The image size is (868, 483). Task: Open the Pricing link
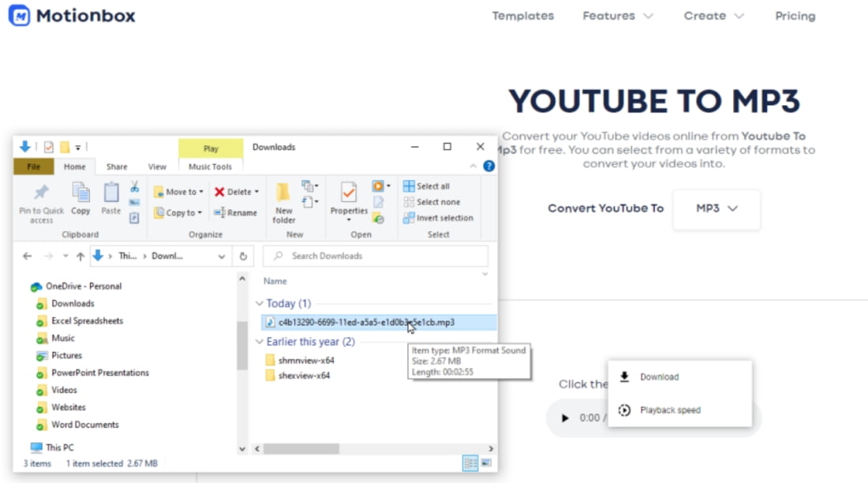795,16
